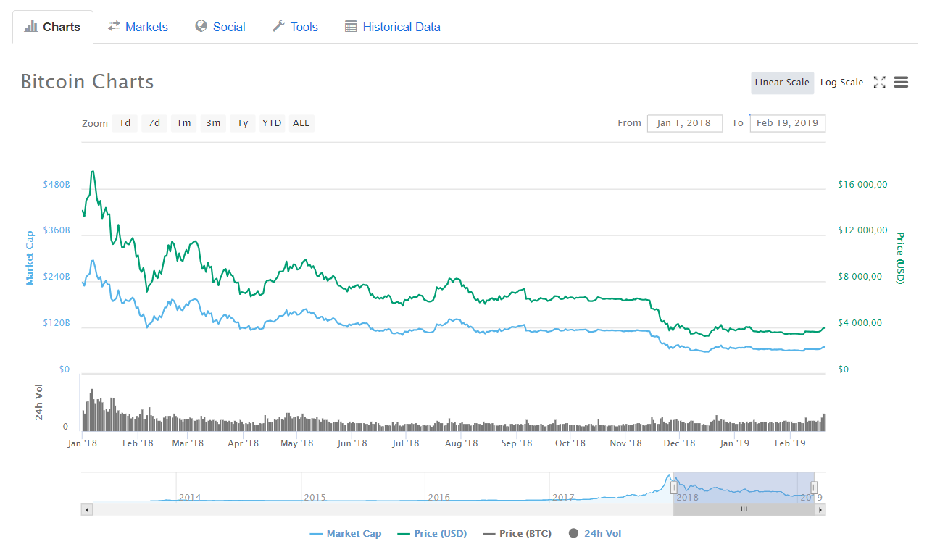Viewport: 940px width, 560px height.
Task: Click the Aug '18 axis label
Action: click(461, 443)
